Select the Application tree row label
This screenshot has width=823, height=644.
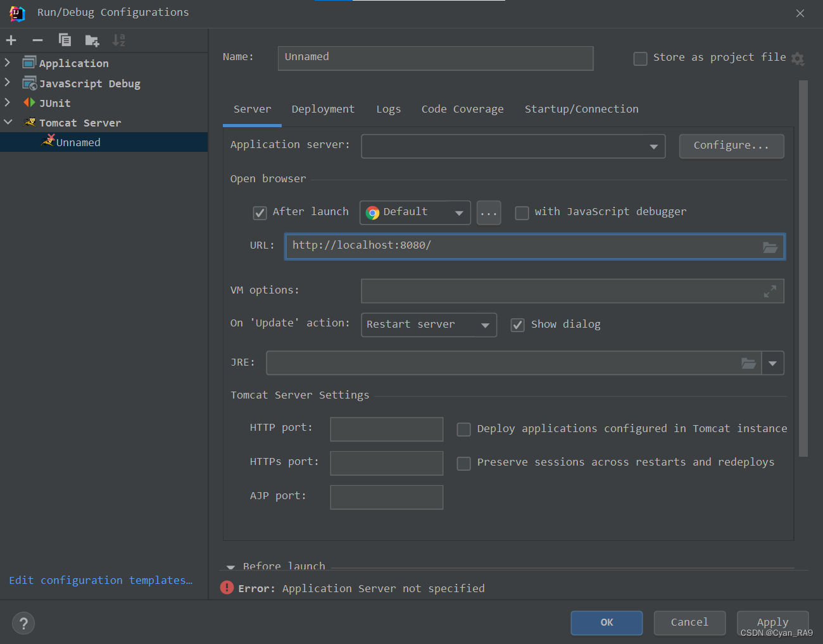point(74,63)
